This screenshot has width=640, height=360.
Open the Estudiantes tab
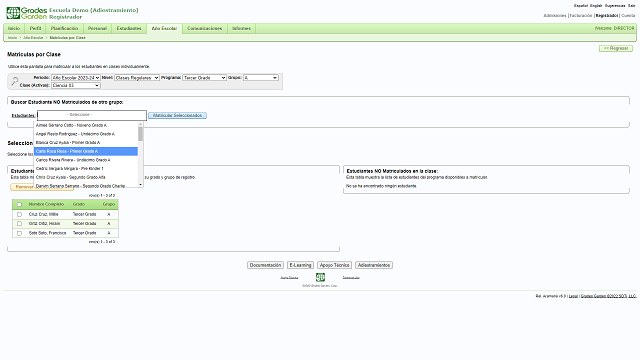[x=129, y=28]
